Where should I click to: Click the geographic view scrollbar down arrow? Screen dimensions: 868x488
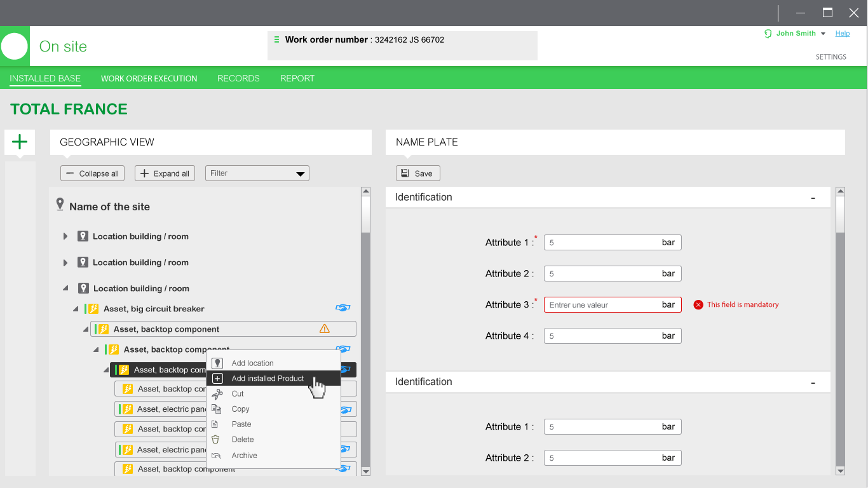pyautogui.click(x=365, y=471)
